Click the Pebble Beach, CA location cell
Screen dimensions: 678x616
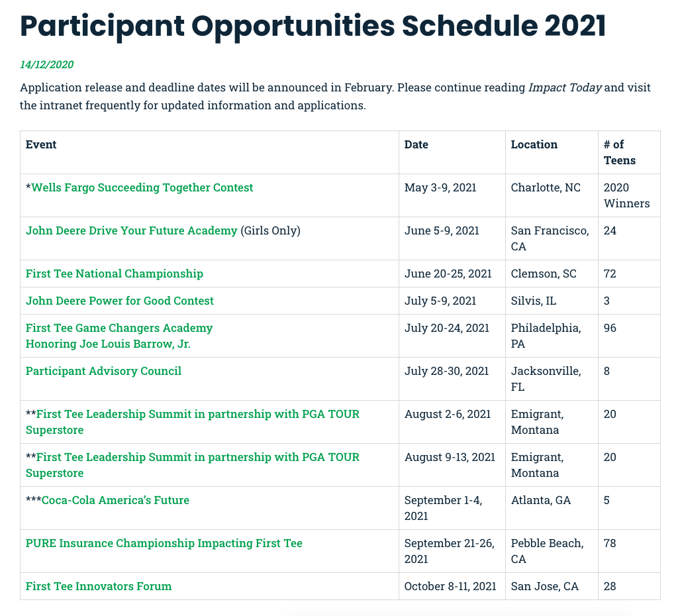click(x=547, y=551)
